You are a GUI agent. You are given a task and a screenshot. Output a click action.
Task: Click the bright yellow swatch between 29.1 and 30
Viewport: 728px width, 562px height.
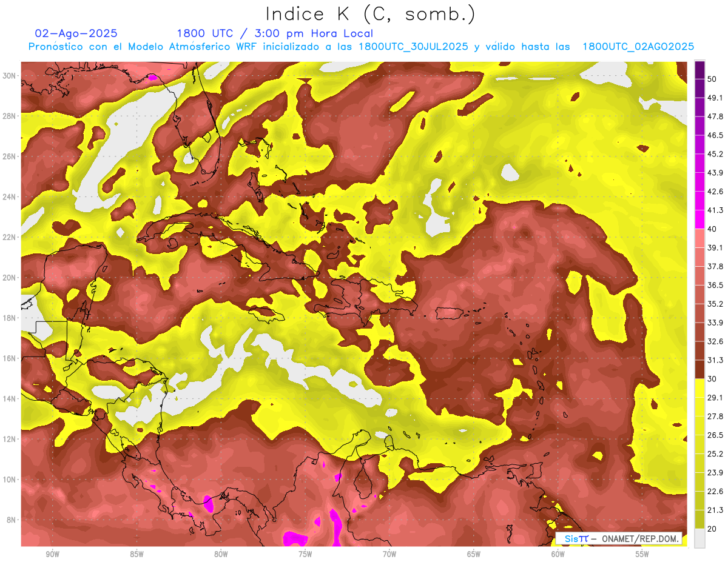(699, 388)
